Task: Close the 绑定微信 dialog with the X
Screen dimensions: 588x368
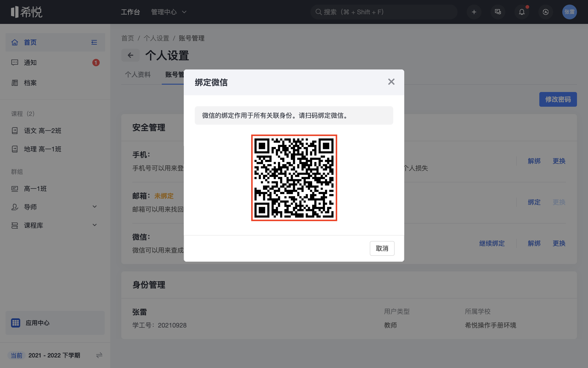Action: (x=391, y=82)
